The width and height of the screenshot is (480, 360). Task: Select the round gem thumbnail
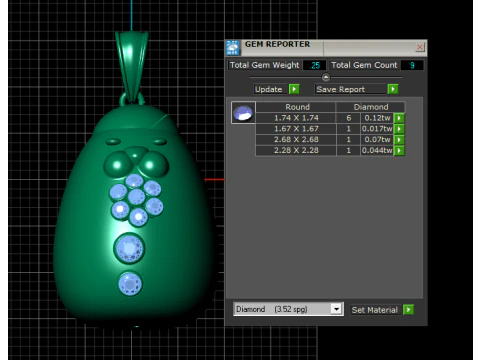click(243, 113)
